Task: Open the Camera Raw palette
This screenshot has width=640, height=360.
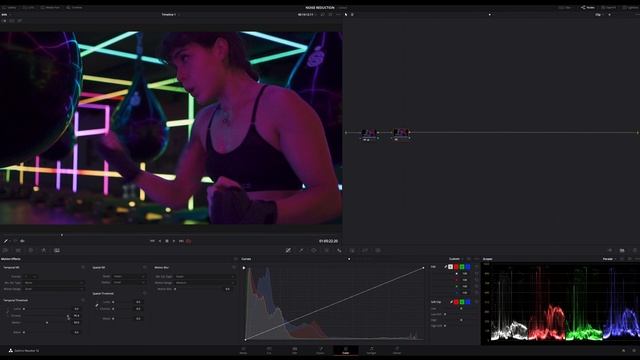Action: pyautogui.click(x=5, y=250)
